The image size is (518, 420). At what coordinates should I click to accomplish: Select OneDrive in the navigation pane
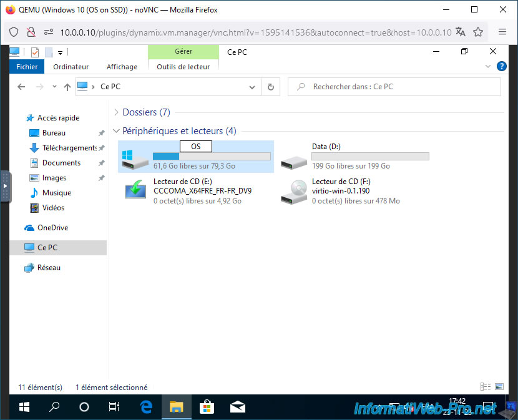[52, 228]
